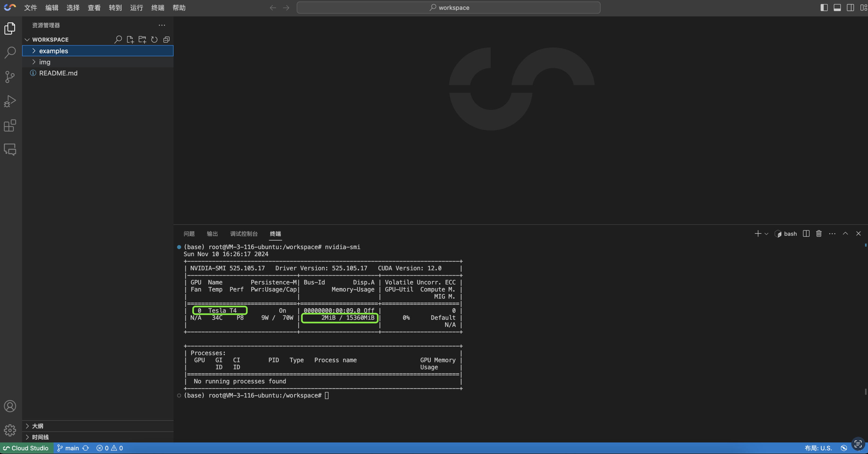Open the Remote Explorer view icon
This screenshot has height=454, width=868.
point(10,149)
